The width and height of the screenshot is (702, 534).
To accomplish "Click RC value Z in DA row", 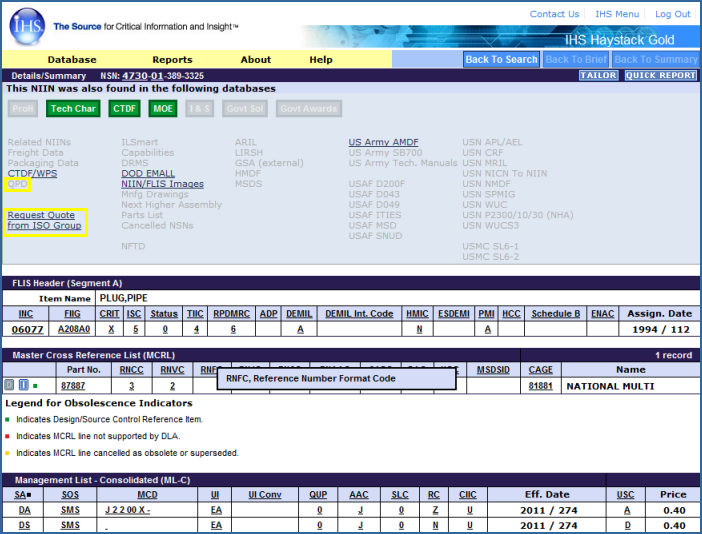I will click(435, 510).
